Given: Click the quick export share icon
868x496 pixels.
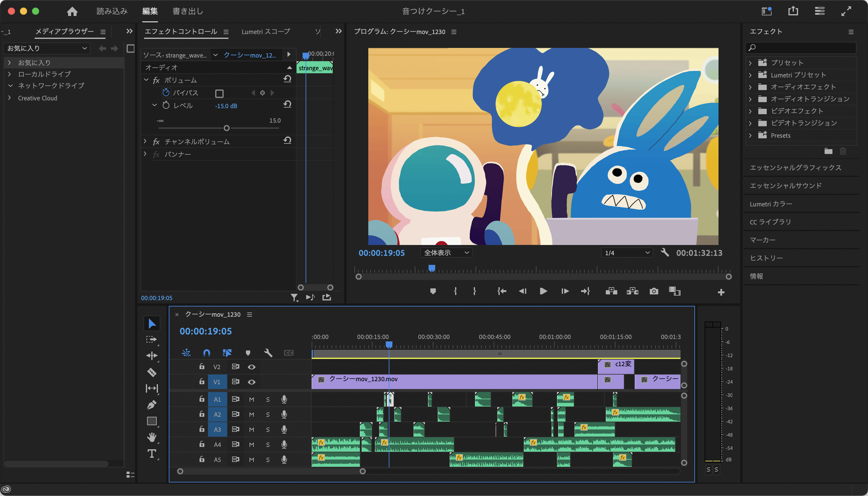Looking at the screenshot, I should point(793,11).
